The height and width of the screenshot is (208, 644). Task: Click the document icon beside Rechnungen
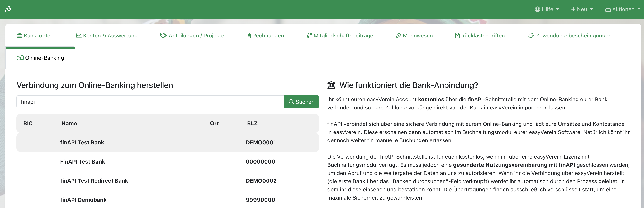(249, 36)
